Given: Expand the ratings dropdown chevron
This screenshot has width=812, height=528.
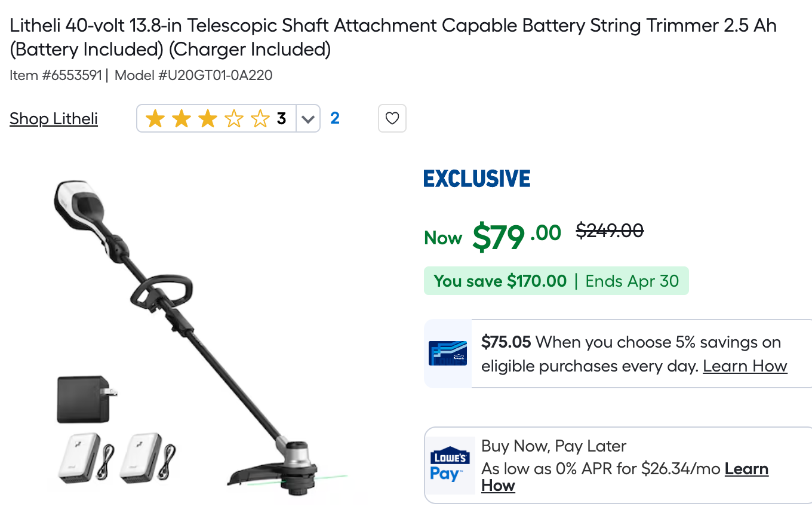Looking at the screenshot, I should coord(308,118).
